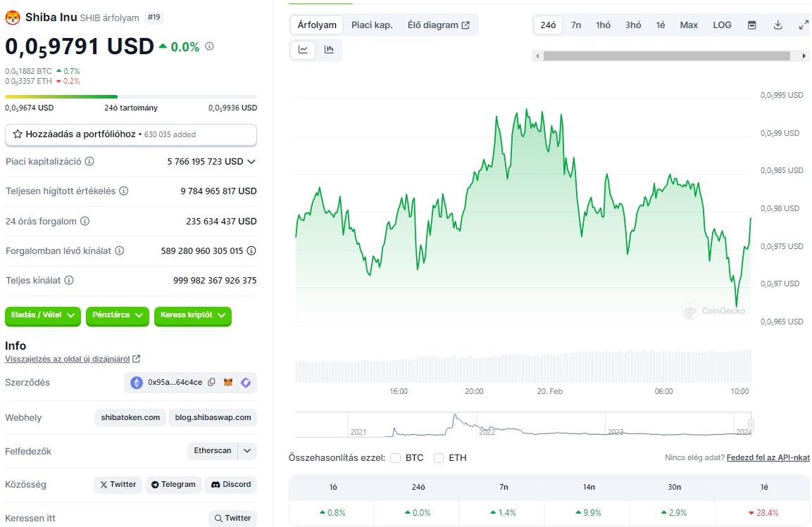Open info icon beside supply value 589 280 960 305 015

251,250
